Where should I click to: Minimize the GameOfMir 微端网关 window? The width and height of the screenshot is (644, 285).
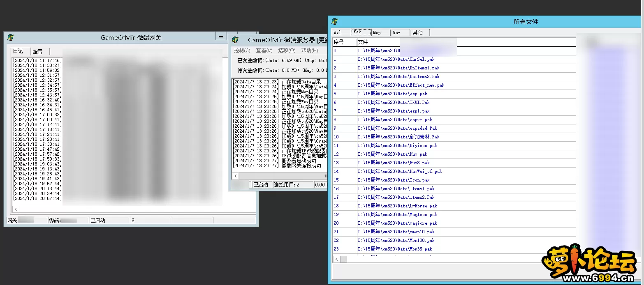221,36
